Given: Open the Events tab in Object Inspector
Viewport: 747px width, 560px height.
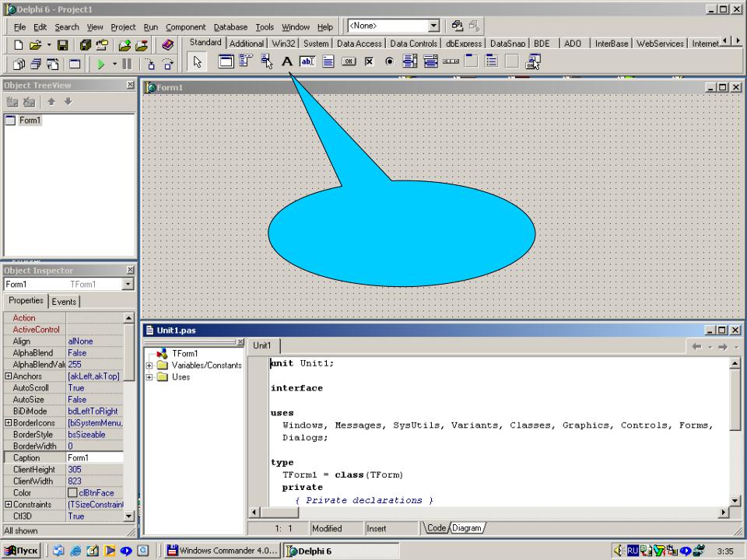Looking at the screenshot, I should (x=64, y=302).
